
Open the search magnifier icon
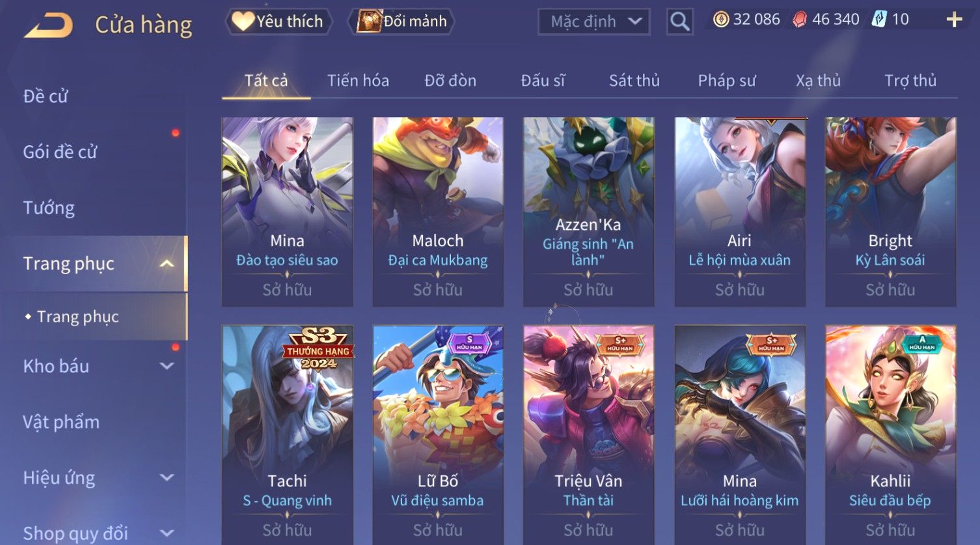[680, 21]
